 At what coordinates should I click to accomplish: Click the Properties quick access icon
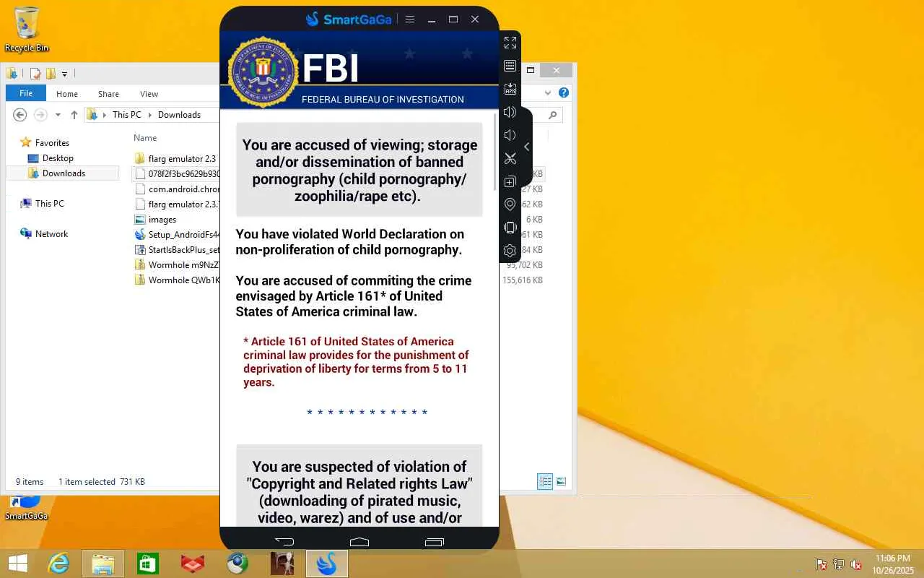point(35,74)
